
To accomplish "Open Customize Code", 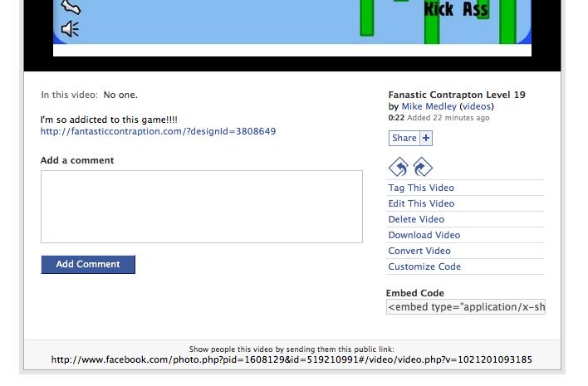I will click(x=424, y=266).
